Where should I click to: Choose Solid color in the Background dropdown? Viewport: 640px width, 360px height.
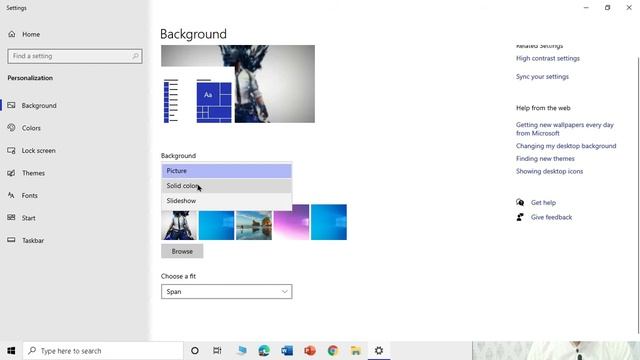click(227, 186)
